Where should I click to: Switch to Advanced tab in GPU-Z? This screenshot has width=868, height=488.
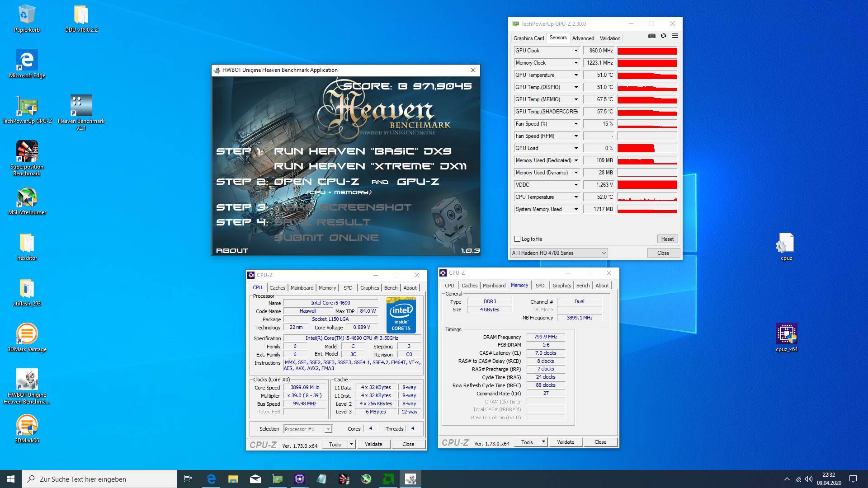point(583,38)
